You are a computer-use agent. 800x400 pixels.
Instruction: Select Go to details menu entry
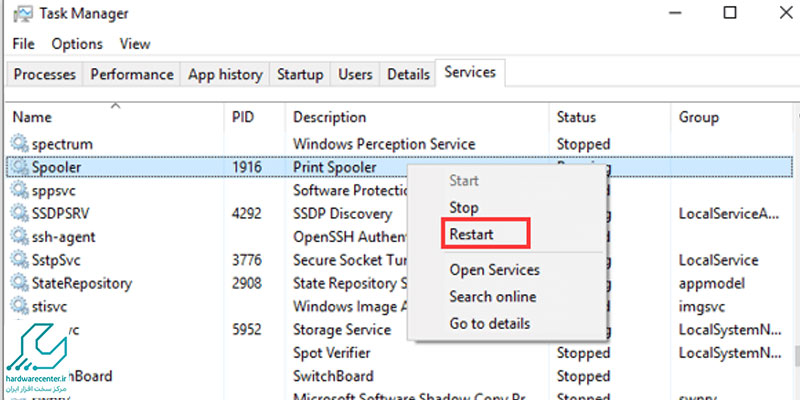point(489,323)
